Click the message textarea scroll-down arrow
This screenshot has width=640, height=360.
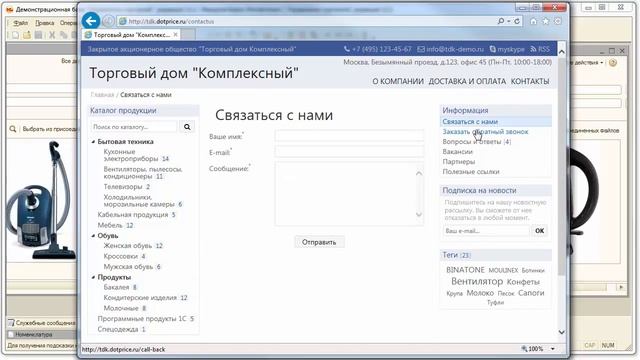(x=419, y=215)
